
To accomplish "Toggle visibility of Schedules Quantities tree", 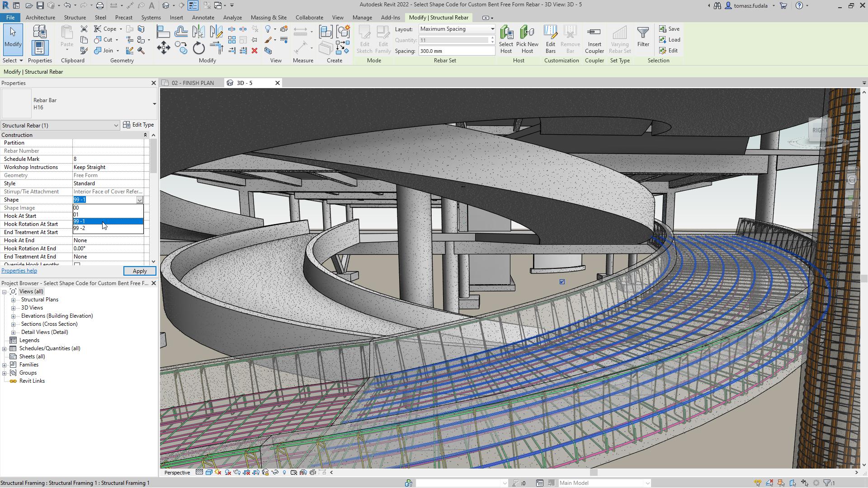I will pyautogui.click(x=4, y=348).
